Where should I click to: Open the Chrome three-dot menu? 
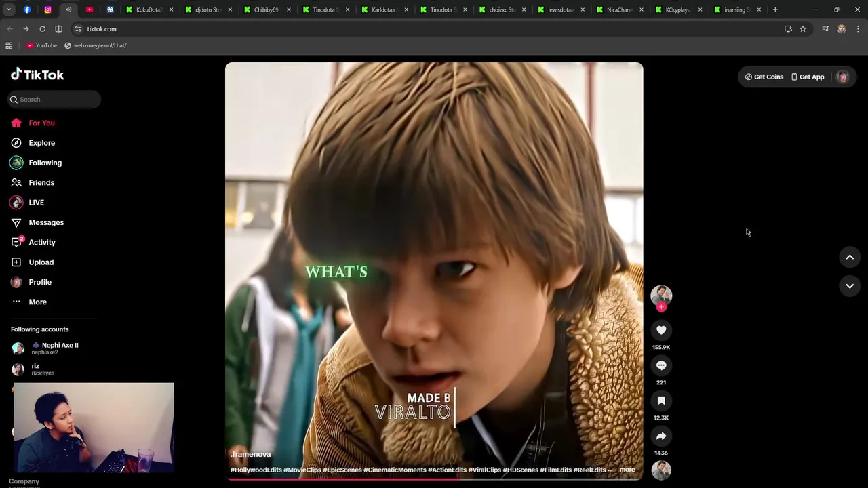(858, 29)
